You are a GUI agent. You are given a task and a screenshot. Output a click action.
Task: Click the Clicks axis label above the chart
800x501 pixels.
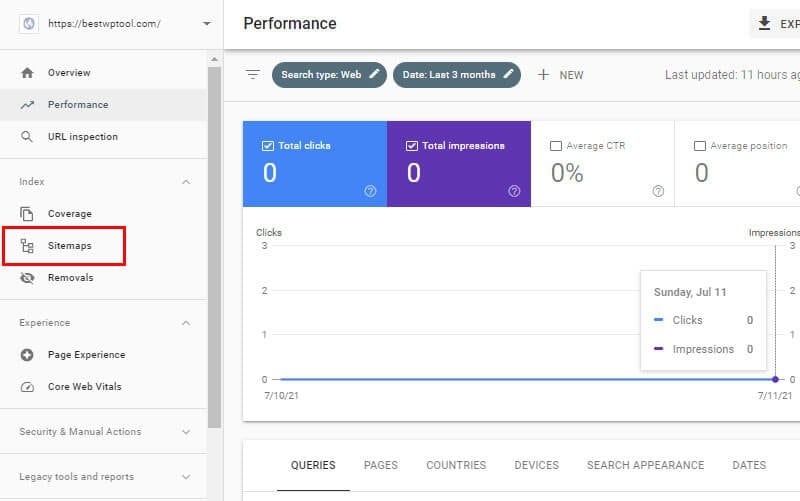269,233
